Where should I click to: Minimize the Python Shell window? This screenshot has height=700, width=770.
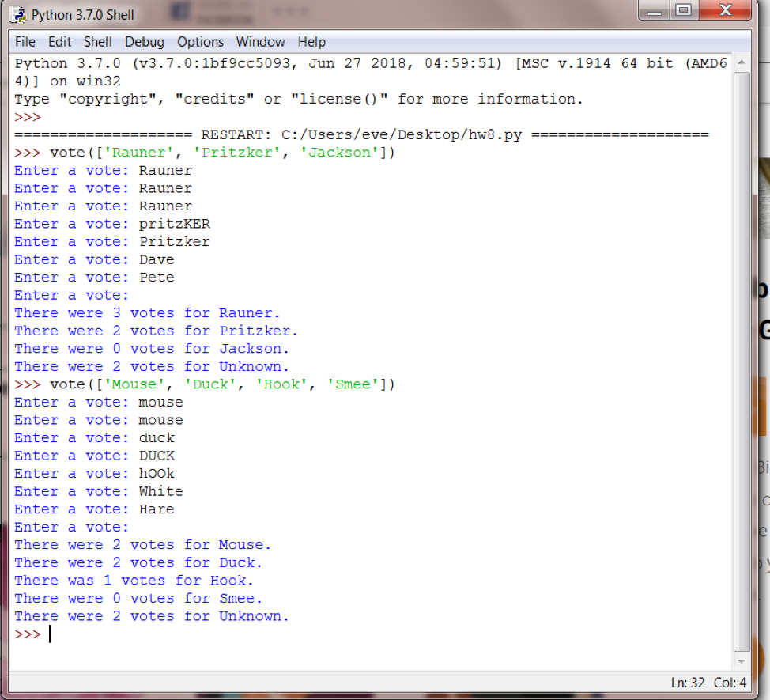tap(652, 11)
